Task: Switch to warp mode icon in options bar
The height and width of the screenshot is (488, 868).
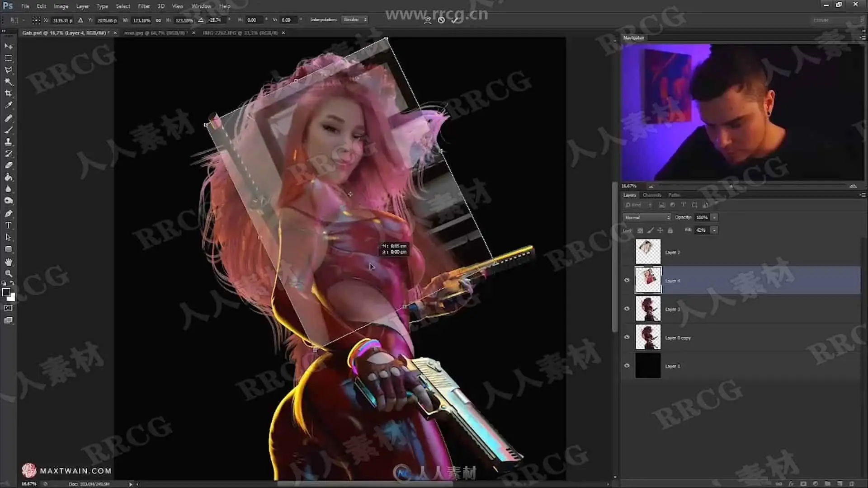Action: pyautogui.click(x=427, y=20)
